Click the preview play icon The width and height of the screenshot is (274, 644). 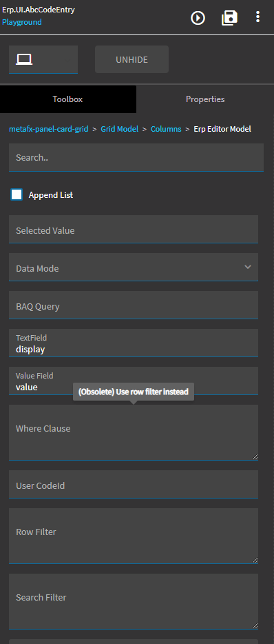click(198, 18)
